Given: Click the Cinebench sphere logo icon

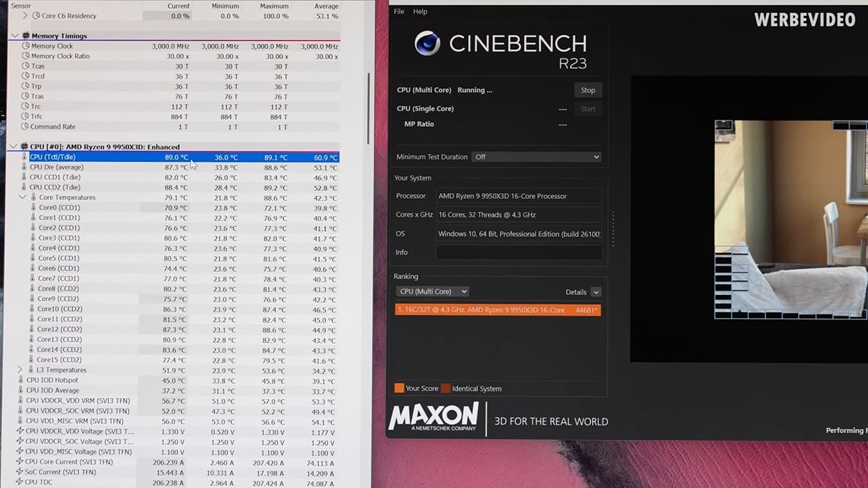Looking at the screenshot, I should 427,44.
